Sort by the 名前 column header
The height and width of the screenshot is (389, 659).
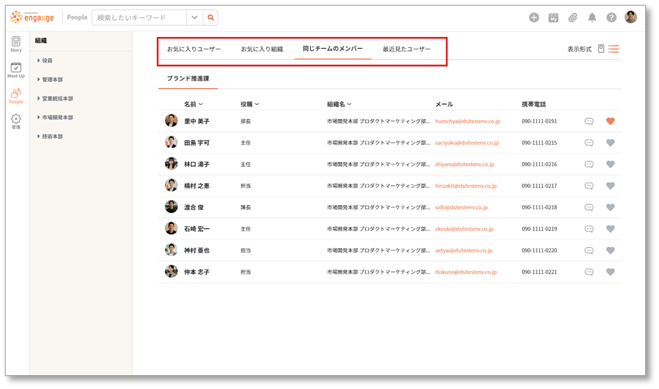[x=193, y=104]
